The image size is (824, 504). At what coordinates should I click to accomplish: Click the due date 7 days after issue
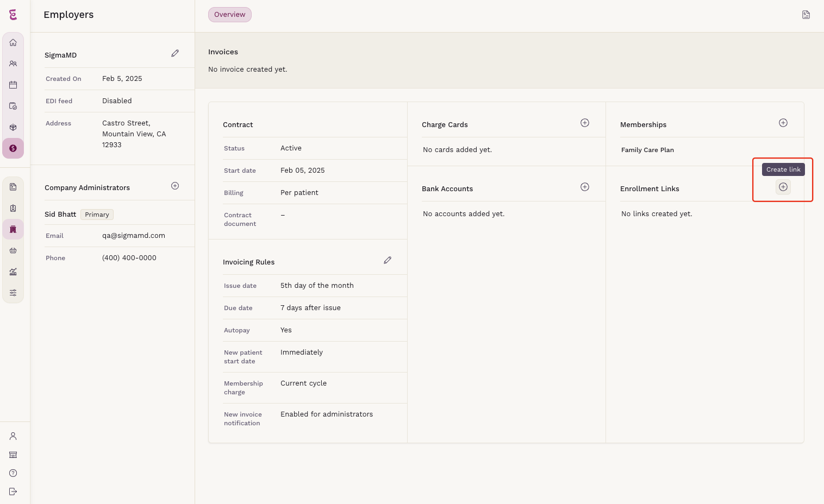(310, 308)
